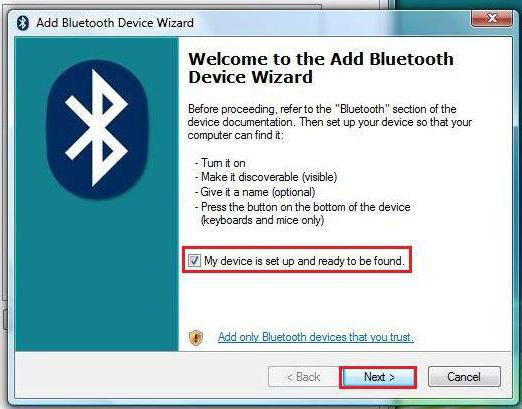Viewport: 522px width, 409px height.
Task: Cancel the Bluetooth device wizard
Action: 464,377
